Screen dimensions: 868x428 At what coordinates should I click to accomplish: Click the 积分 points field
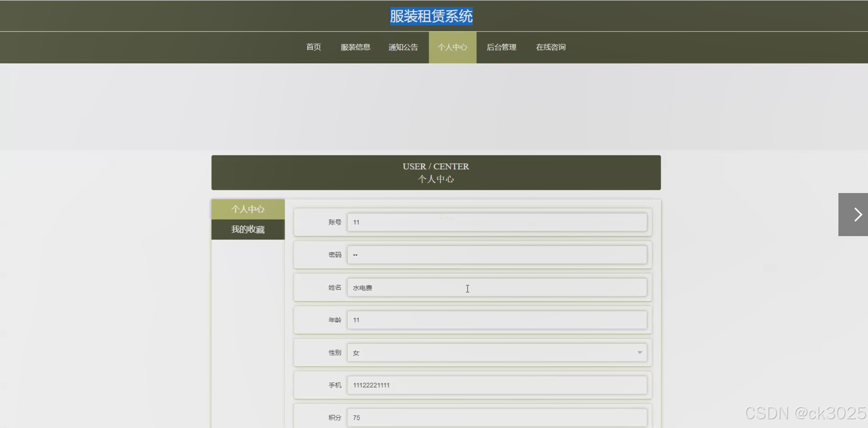click(496, 418)
